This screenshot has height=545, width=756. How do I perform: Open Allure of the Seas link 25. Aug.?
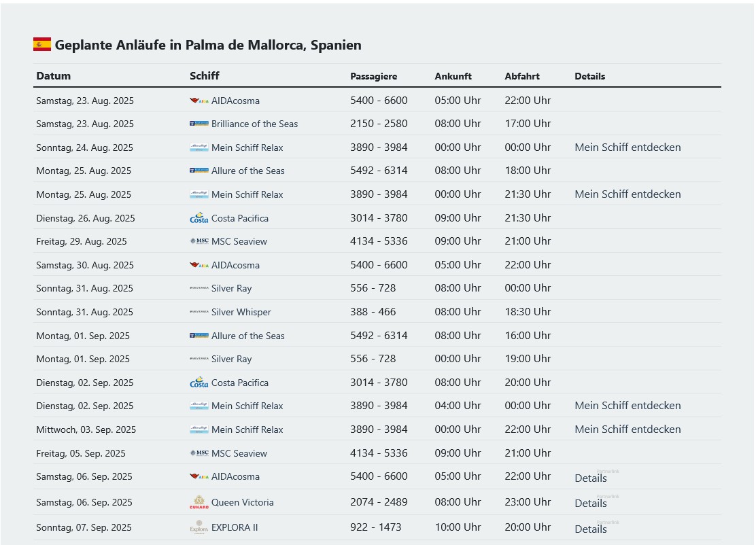pyautogui.click(x=248, y=171)
